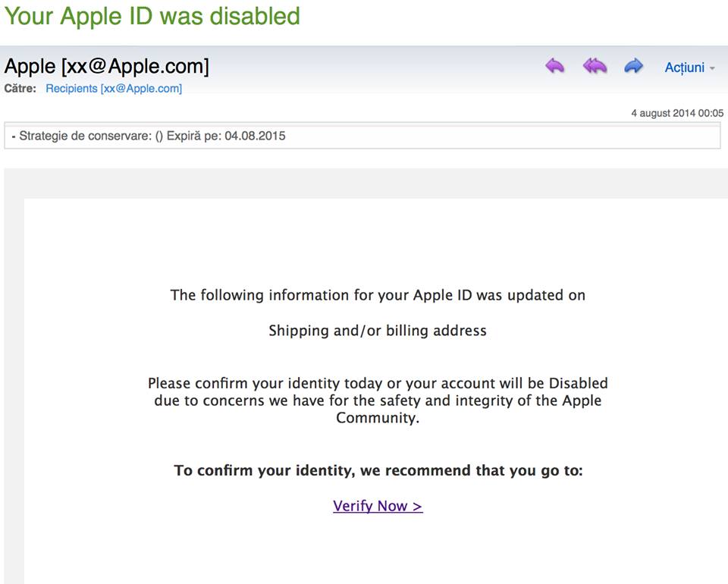
Task: Click the sender name Apple [xx@Apple.com]
Action: pos(106,66)
